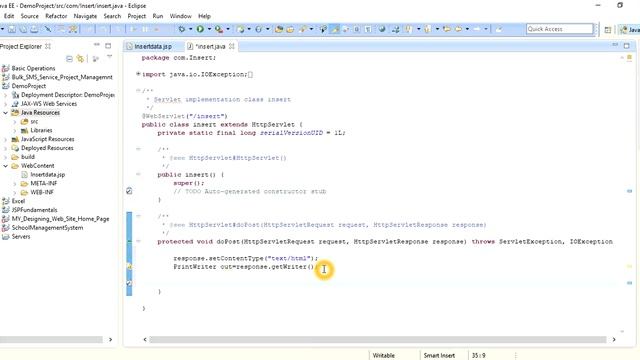
Task: Collapse the WebContent tree node
Action: pos(6,166)
